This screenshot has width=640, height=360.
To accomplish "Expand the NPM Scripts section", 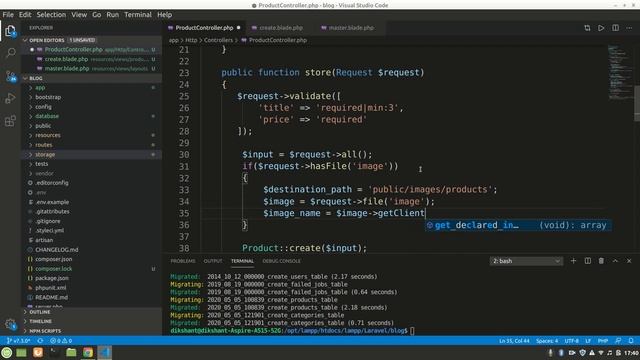I will click(x=92, y=331).
